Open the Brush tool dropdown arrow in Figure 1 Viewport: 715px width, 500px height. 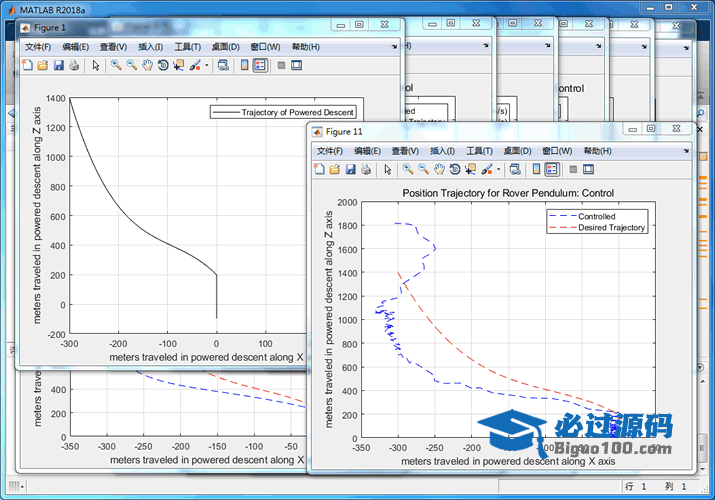pyautogui.click(x=206, y=65)
